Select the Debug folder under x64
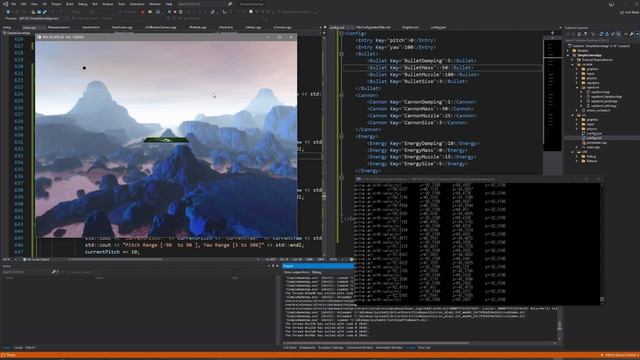The image size is (640, 360). pyautogui.click(x=591, y=156)
